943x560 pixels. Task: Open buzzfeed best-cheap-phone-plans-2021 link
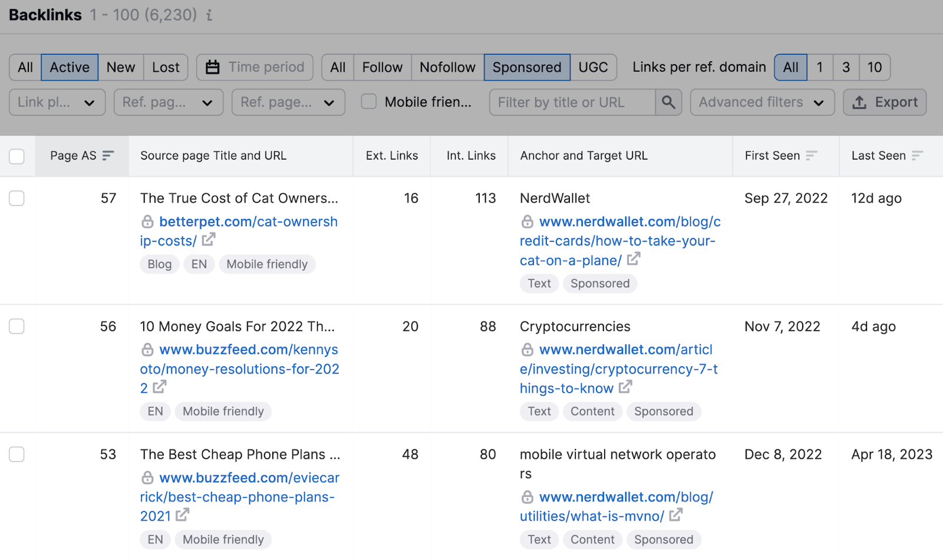(239, 496)
